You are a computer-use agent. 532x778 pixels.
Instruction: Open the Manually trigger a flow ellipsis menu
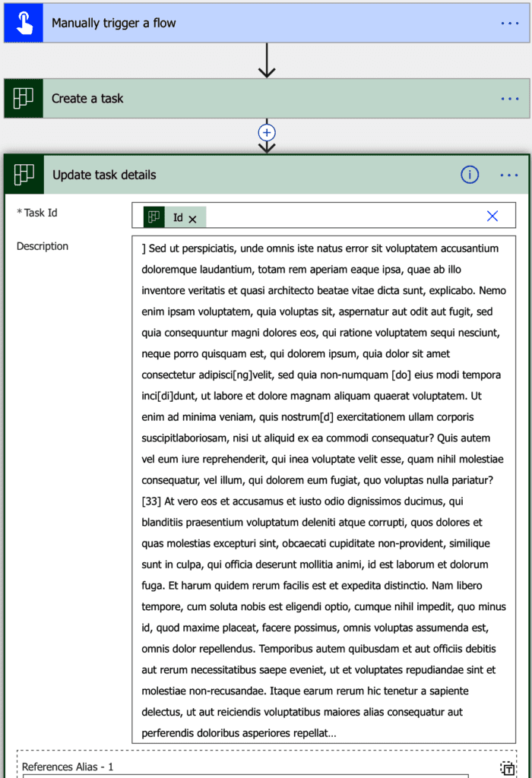point(509,24)
